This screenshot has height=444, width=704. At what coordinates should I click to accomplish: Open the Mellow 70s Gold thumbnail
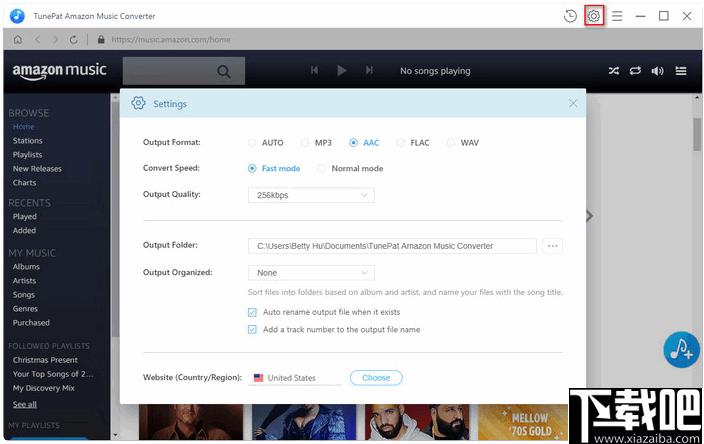pos(522,422)
